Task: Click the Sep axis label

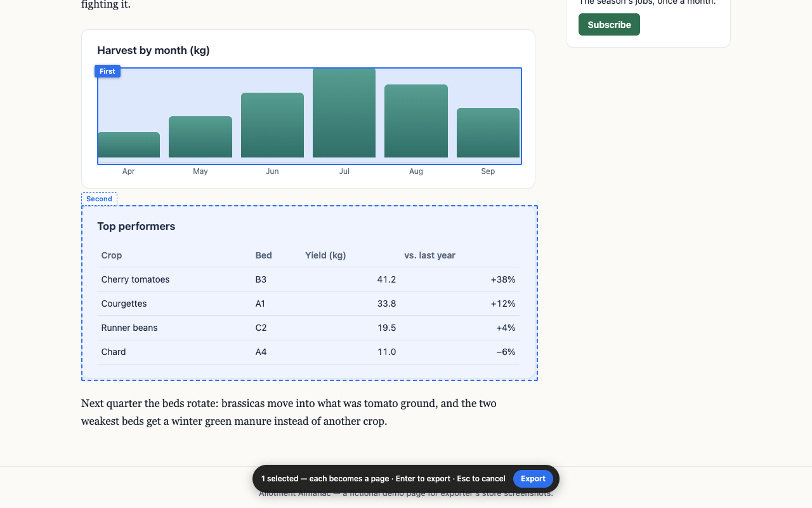Action: point(488,171)
